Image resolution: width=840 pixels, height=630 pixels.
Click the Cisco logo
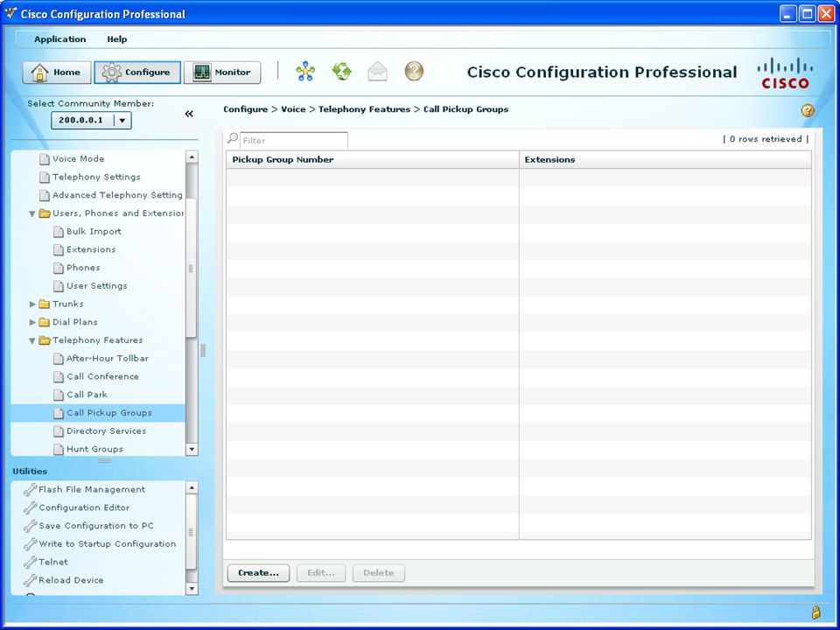(785, 73)
